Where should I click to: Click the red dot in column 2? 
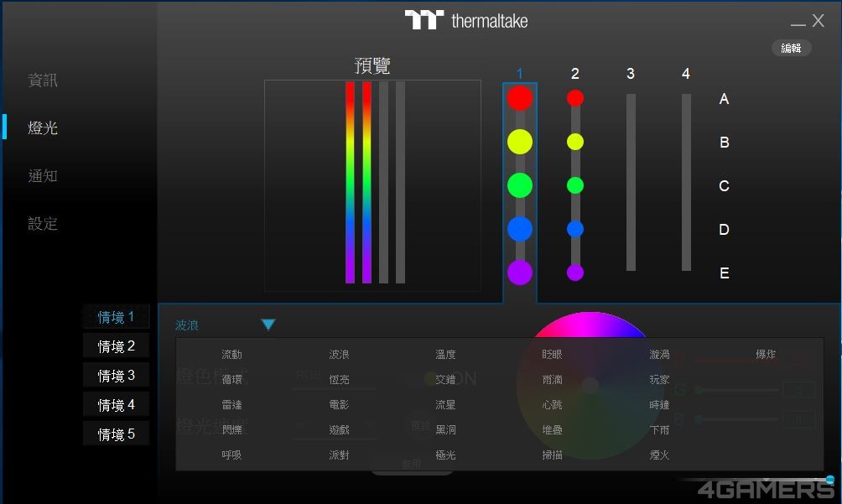[x=575, y=98]
